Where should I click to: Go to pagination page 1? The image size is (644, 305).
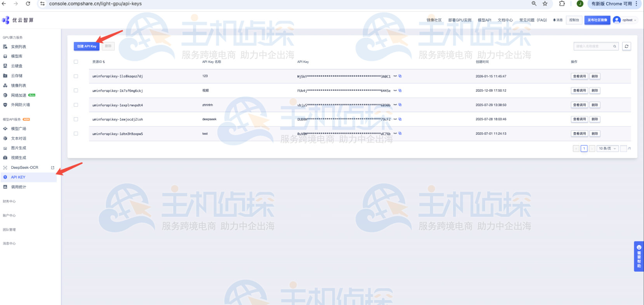(584, 149)
